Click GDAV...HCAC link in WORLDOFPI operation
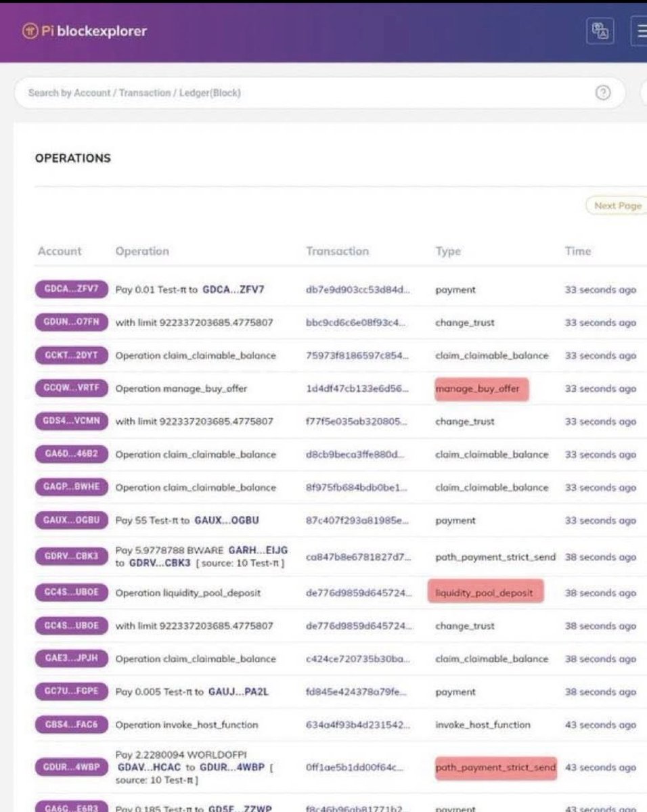The width and height of the screenshot is (647, 812). tap(148, 768)
